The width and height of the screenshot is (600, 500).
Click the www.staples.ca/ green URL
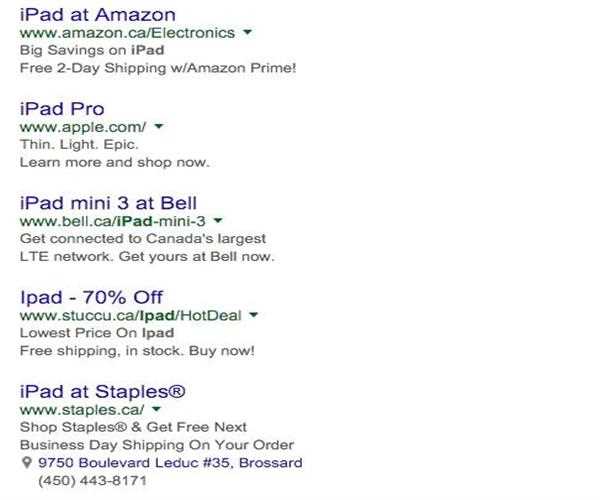(x=82, y=409)
